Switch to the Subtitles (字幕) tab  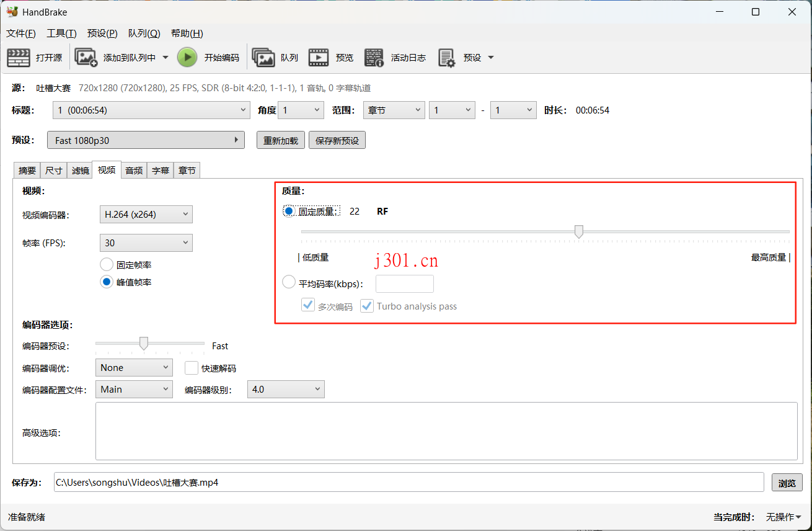(161, 171)
